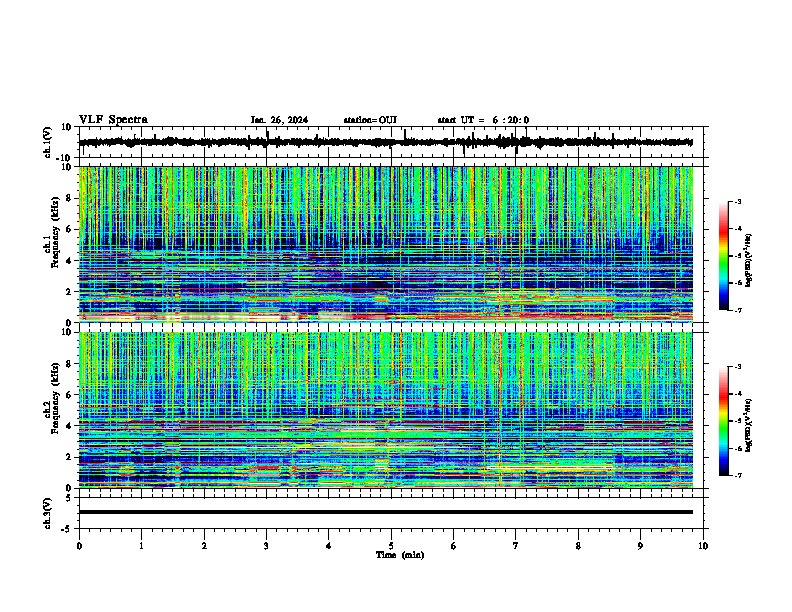This screenshot has height=612, width=792.
Task: Click time axis tick label '9'
Action: coord(640,546)
